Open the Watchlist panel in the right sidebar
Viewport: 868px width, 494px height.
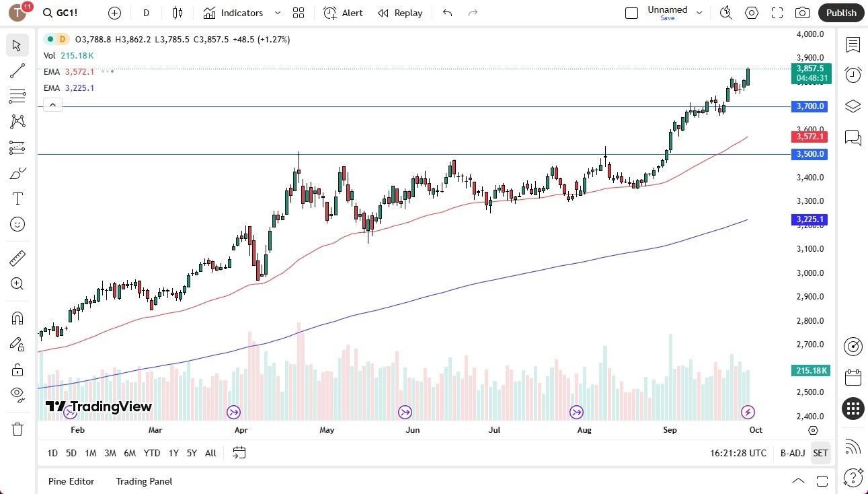tap(853, 45)
